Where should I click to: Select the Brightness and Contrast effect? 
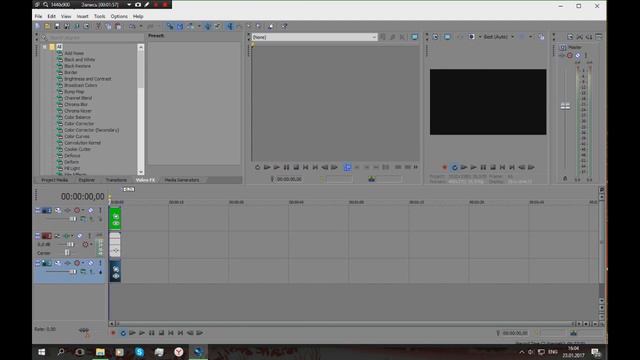point(88,79)
